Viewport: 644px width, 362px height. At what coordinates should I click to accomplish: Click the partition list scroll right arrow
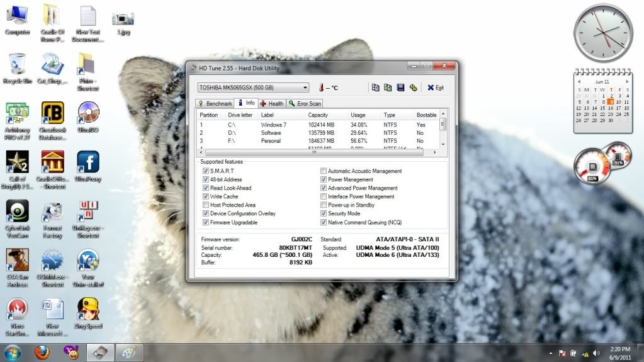point(434,152)
